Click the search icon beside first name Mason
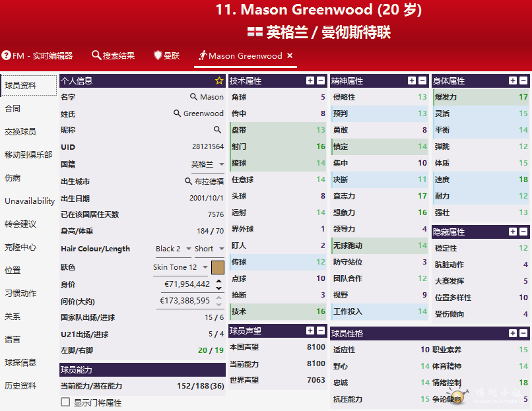The width and height of the screenshot is (532, 411). tap(194, 97)
